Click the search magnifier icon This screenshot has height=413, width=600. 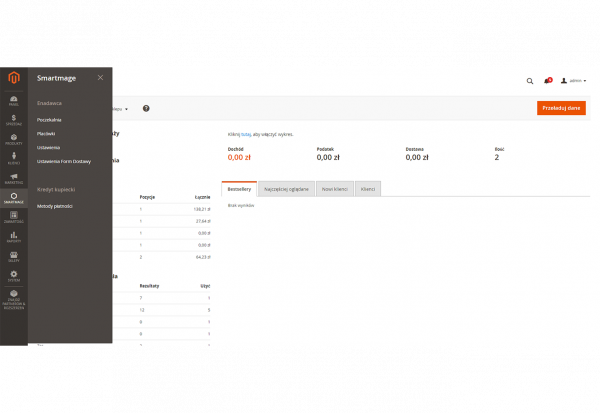(530, 81)
